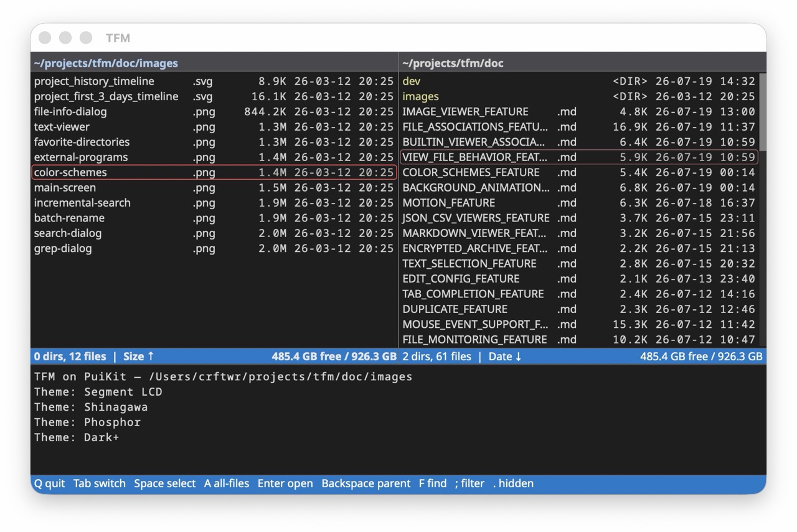Click the file-info-dialog .png row

click(x=214, y=111)
